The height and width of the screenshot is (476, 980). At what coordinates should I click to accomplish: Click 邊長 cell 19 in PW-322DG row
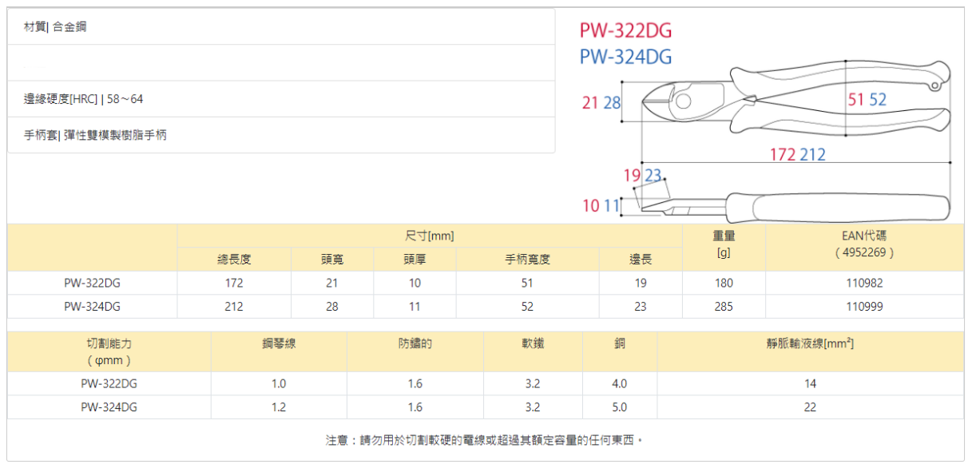point(641,283)
